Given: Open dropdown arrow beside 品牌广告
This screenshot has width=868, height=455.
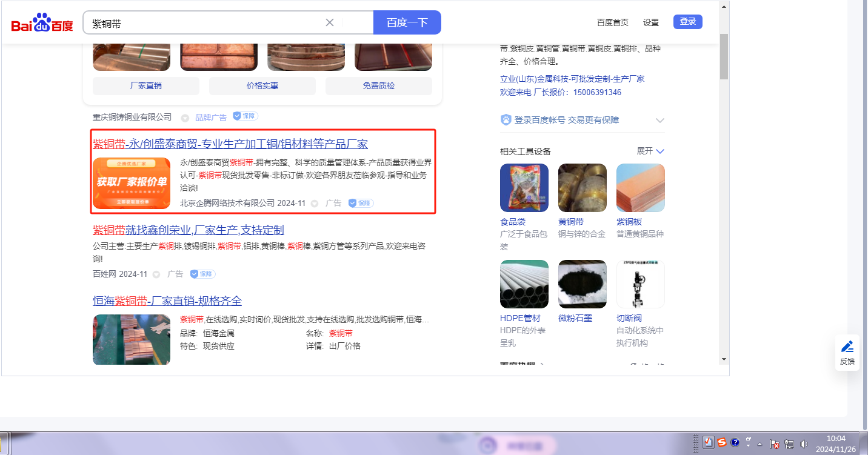Looking at the screenshot, I should (x=185, y=118).
